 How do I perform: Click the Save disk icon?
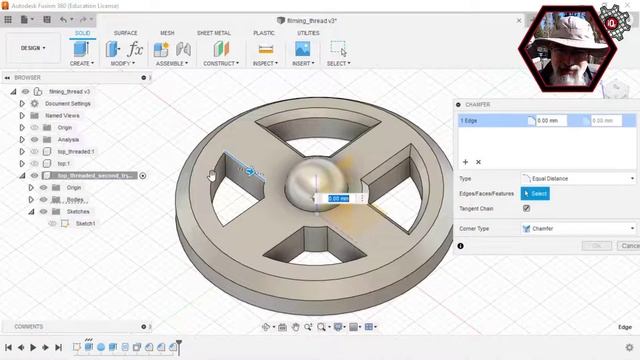click(x=47, y=19)
